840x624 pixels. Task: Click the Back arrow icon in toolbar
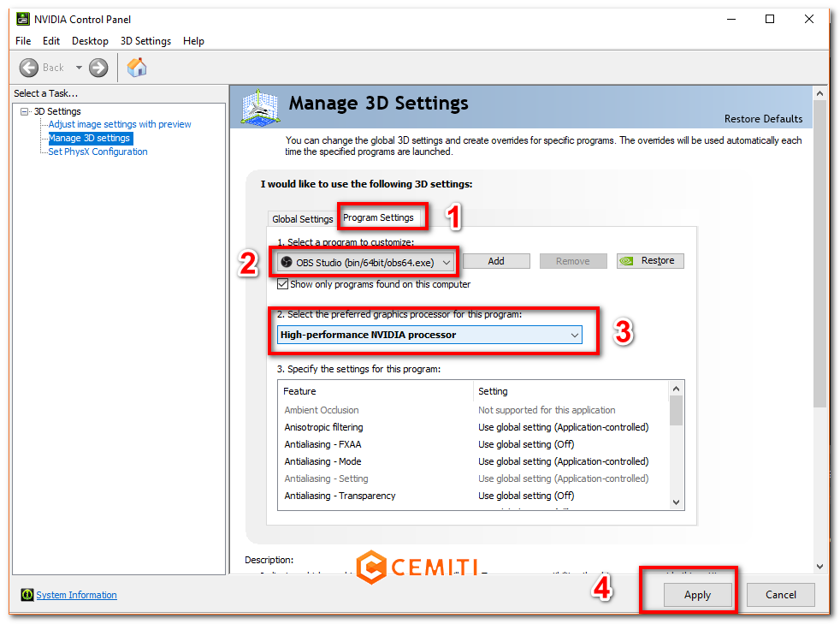click(x=29, y=68)
